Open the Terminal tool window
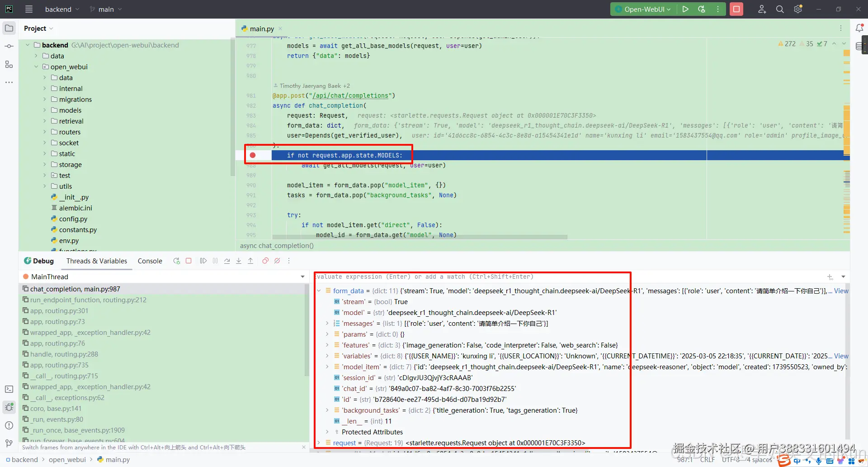The height and width of the screenshot is (467, 868). click(9, 389)
